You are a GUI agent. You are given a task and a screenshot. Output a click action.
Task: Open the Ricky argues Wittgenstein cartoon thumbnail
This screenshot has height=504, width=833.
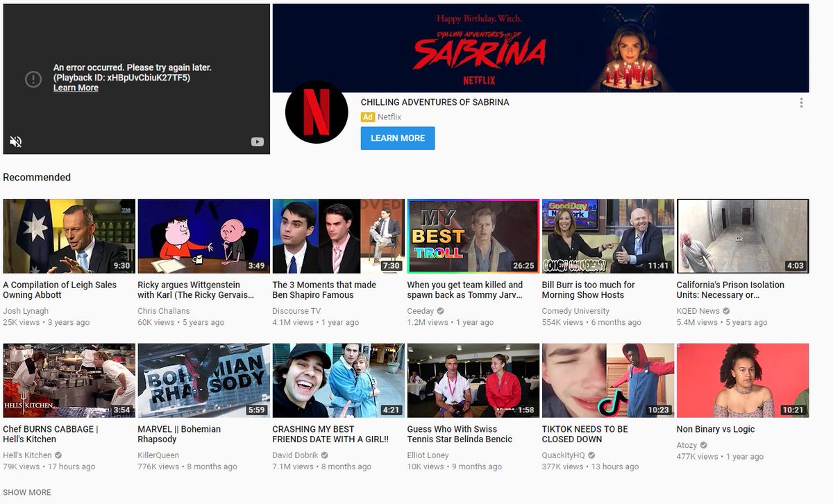click(x=204, y=236)
